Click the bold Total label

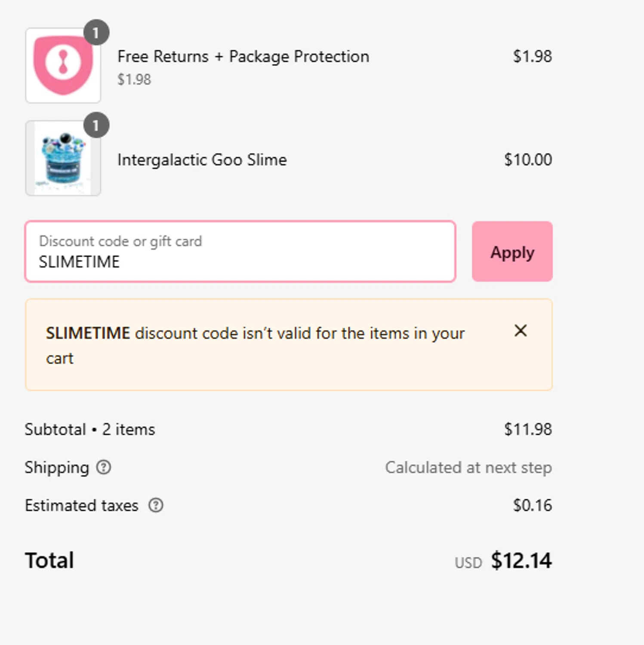(49, 561)
